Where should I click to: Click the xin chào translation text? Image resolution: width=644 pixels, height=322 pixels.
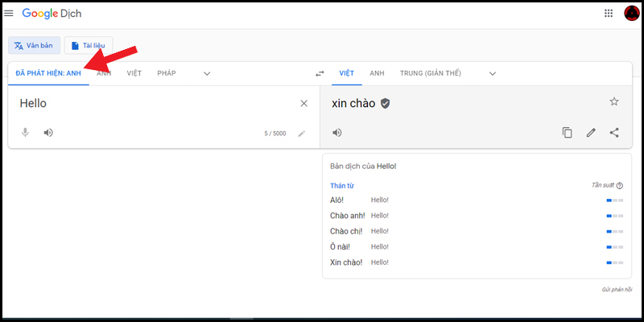click(353, 104)
